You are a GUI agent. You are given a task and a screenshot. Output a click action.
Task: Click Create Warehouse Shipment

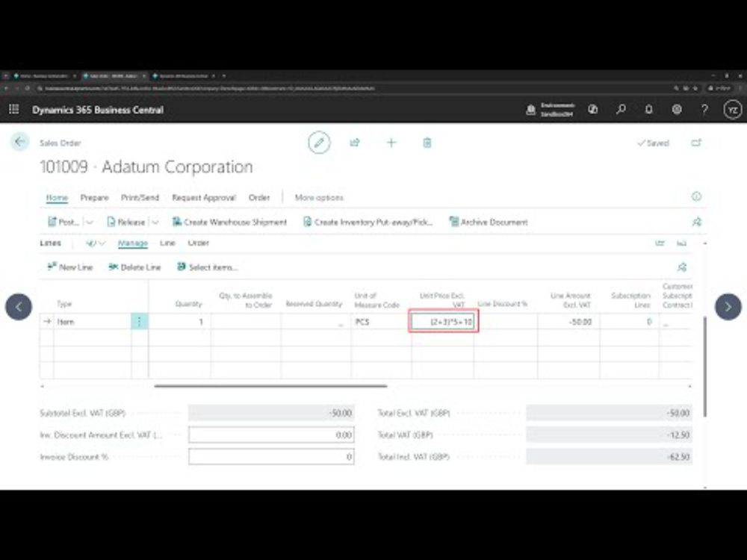(229, 222)
